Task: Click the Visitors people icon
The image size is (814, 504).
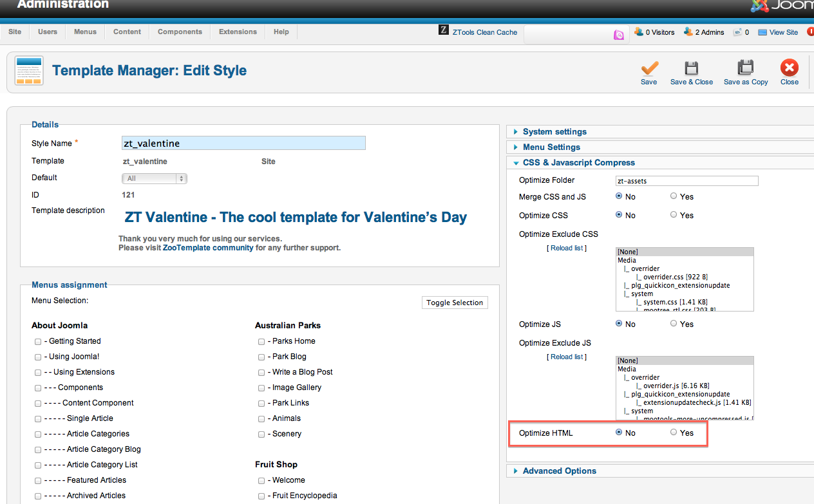Action: click(x=639, y=32)
